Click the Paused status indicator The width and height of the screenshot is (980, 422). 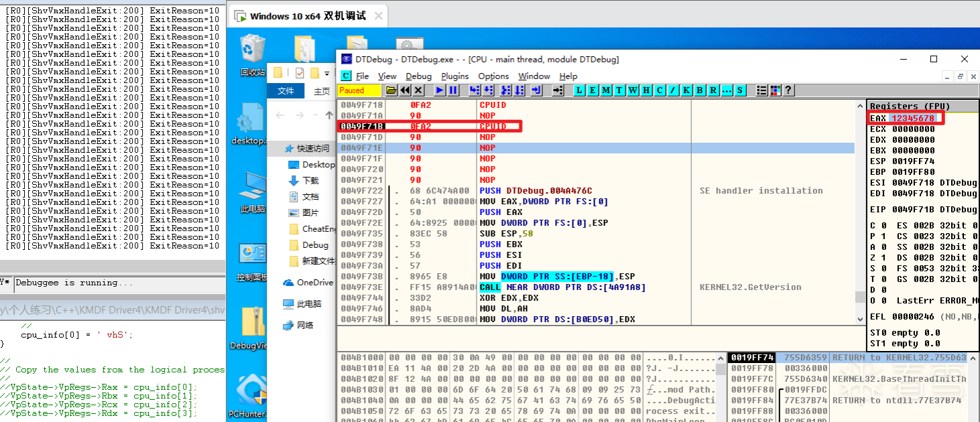point(359,90)
